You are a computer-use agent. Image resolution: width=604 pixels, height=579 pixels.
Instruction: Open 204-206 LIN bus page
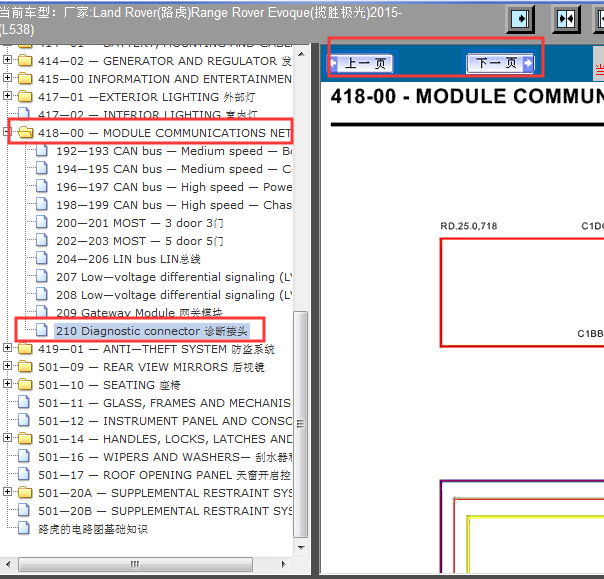click(128, 259)
